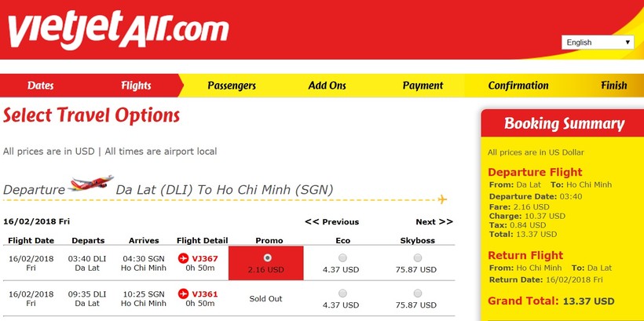Go to the Dates step

coord(41,86)
